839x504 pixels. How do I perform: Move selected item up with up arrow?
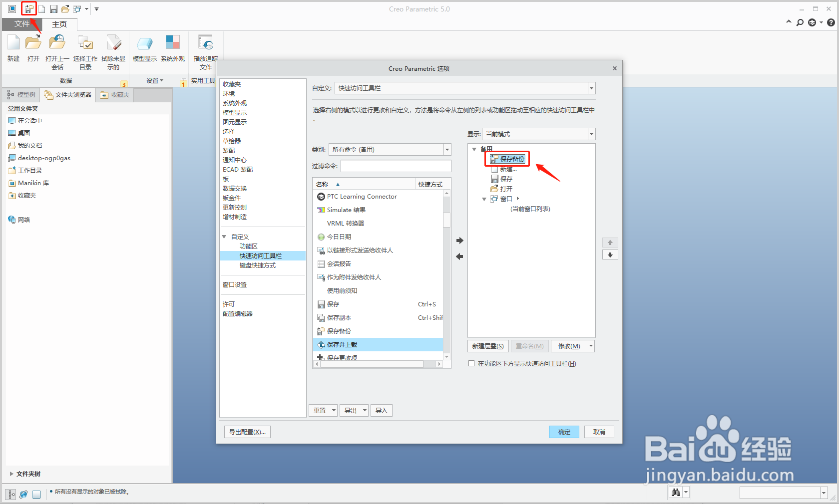(x=610, y=243)
